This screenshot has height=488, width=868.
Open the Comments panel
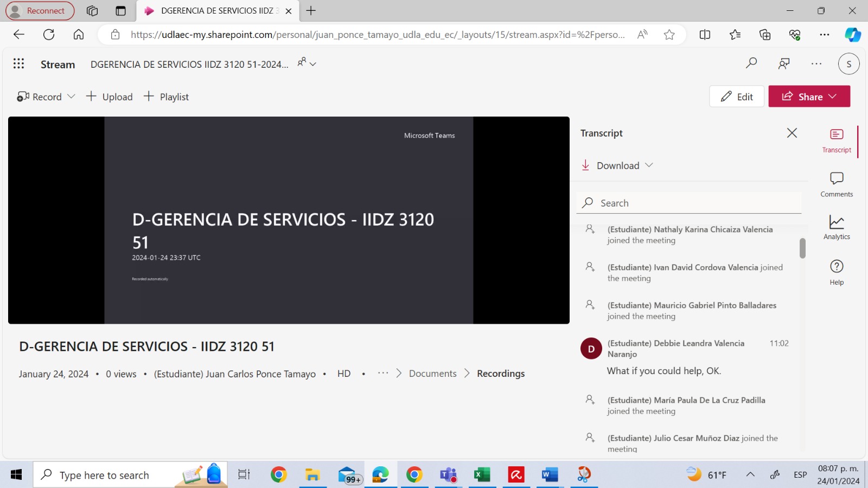(836, 184)
